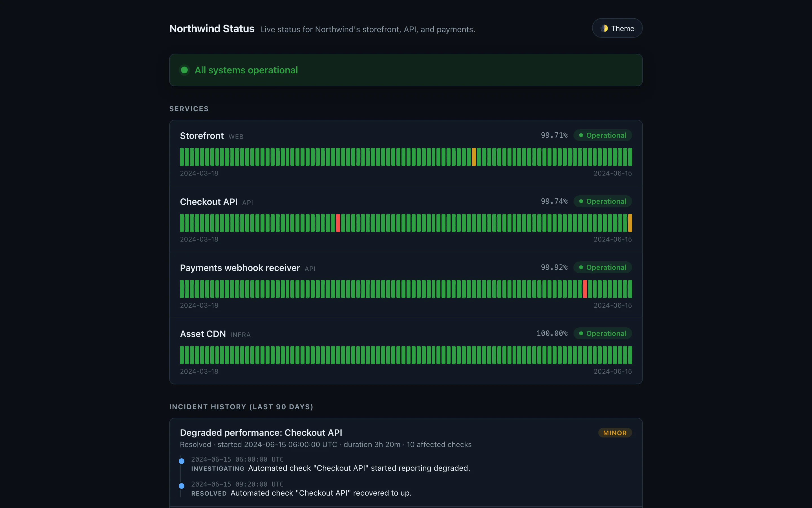This screenshot has height=508, width=812.
Task: Click the INCIDENT HISTORY (LAST 90 DAYS) heading
Action: click(241, 407)
